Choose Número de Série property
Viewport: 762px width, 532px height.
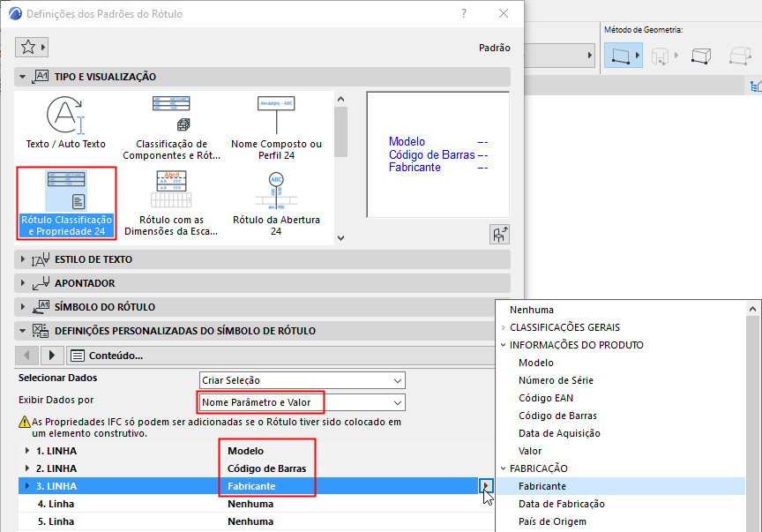coord(556,380)
